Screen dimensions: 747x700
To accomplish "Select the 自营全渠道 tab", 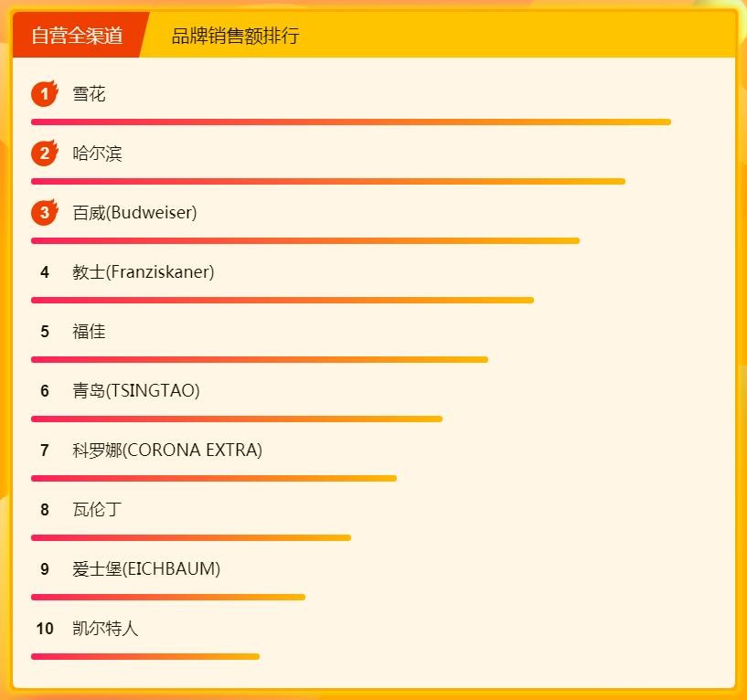I will (x=77, y=36).
